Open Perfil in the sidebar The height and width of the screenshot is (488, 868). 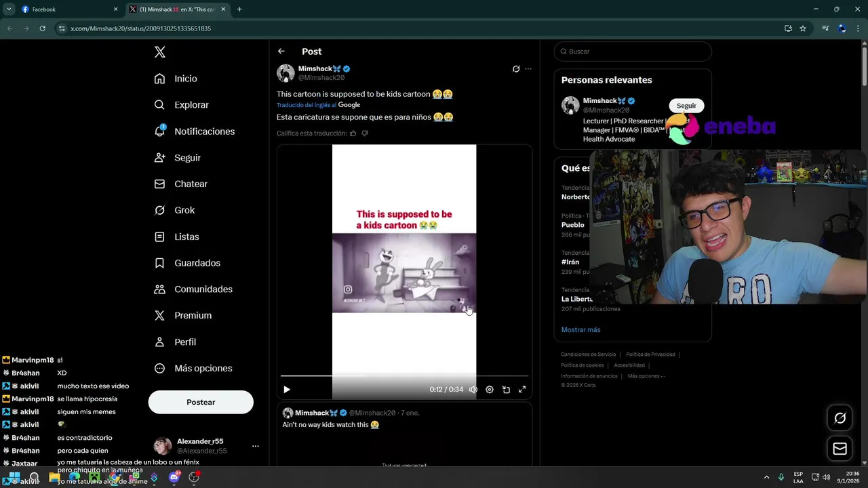pos(176,342)
